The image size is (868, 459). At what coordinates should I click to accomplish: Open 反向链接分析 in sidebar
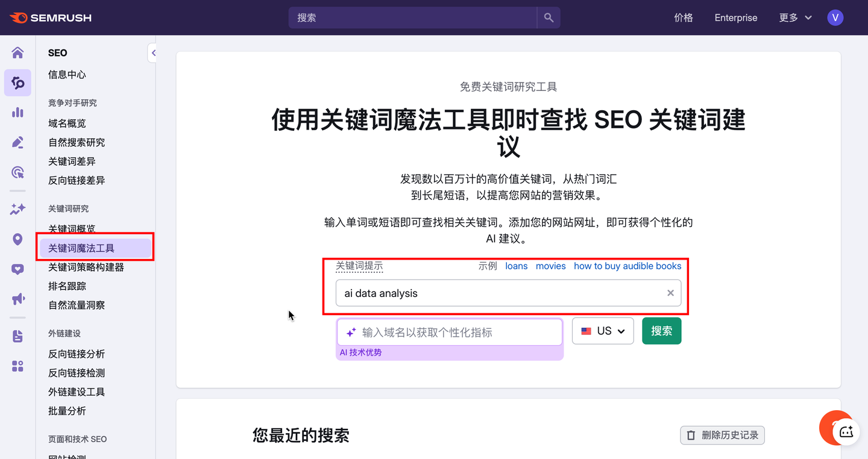pos(77,354)
